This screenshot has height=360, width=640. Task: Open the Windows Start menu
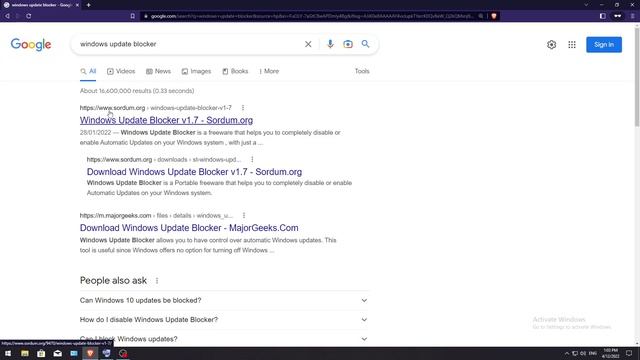click(x=8, y=353)
